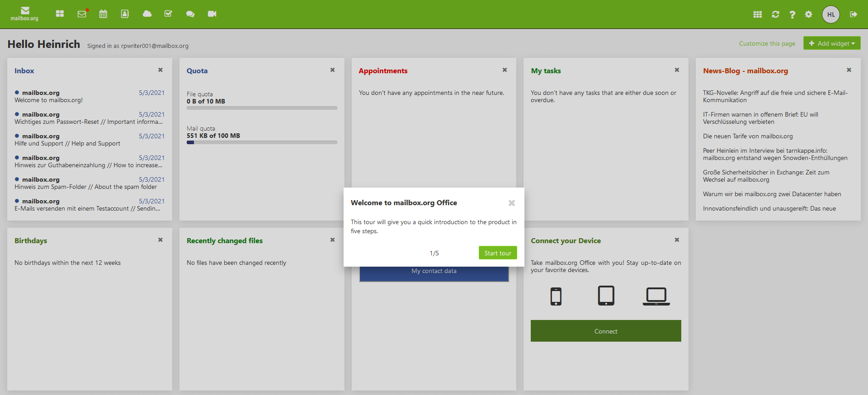This screenshot has width=868, height=395.
Task: Open the Chat bubbles icon
Action: pyautogui.click(x=190, y=14)
